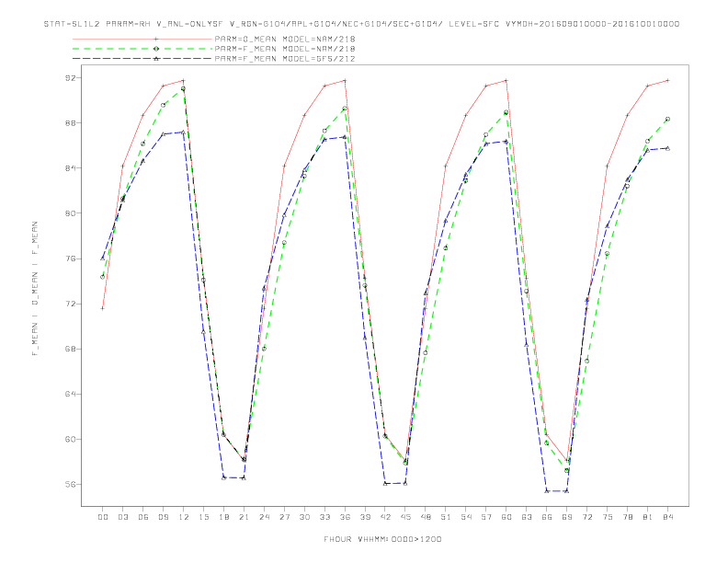The height and width of the screenshot is (563, 728).
Task: Click red observed plus data point at hour 00
Action: click(x=103, y=308)
